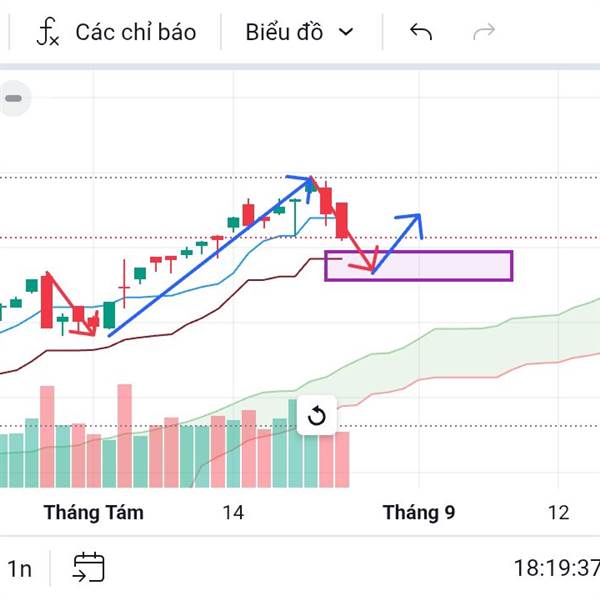Click the tallest red volume bar

[124, 436]
